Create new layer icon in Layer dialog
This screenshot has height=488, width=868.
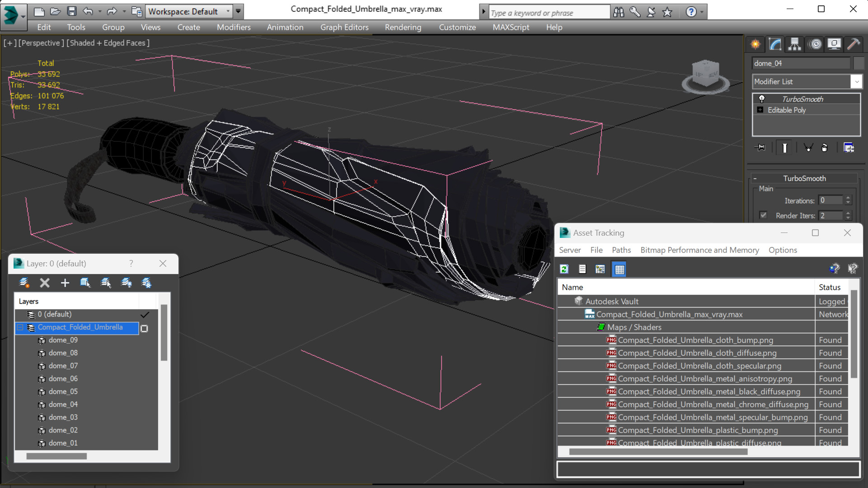(x=24, y=283)
